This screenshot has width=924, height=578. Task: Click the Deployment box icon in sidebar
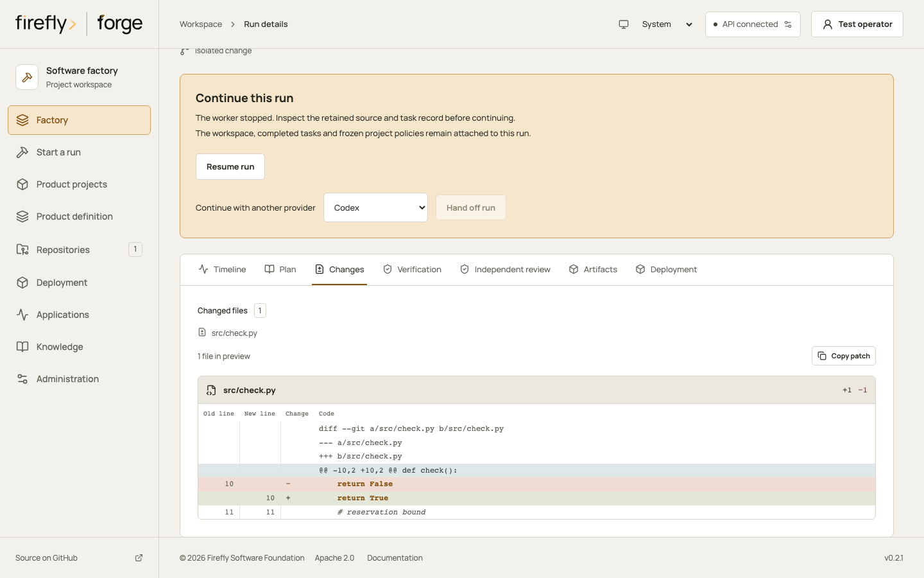point(22,283)
